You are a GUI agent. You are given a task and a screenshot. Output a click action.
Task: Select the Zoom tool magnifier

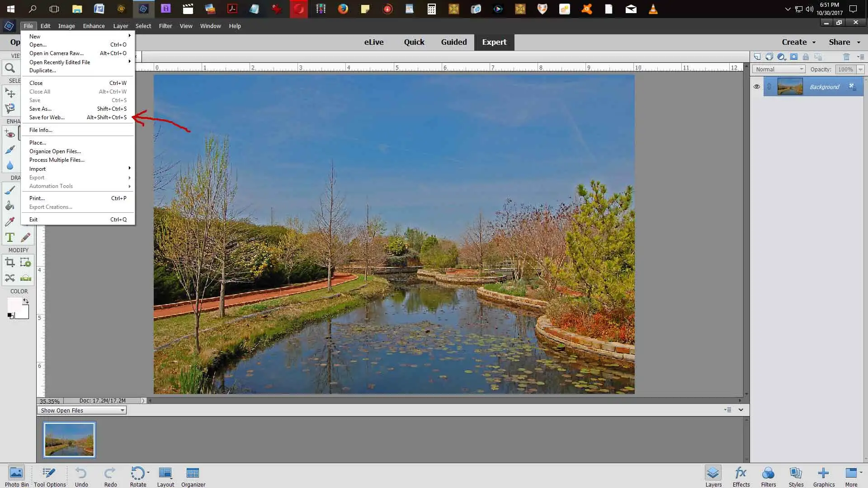tap(9, 68)
